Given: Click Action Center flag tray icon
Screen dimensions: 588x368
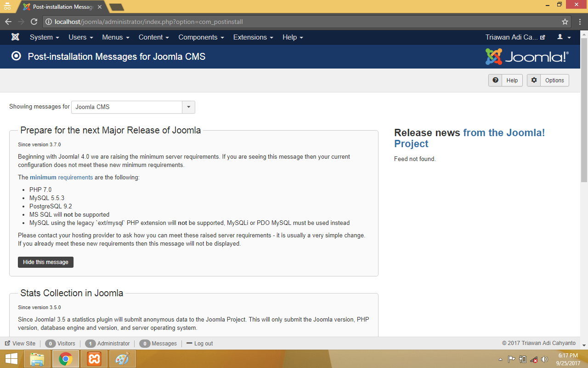Looking at the screenshot, I should 511,359.
